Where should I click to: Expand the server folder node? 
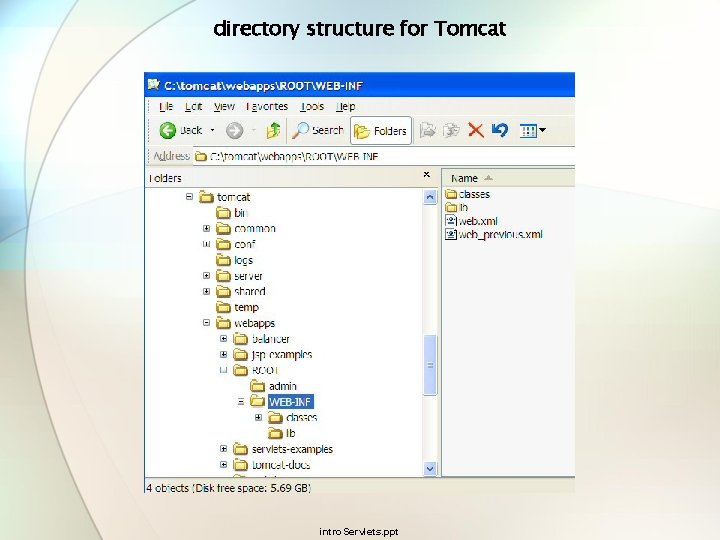click(206, 276)
